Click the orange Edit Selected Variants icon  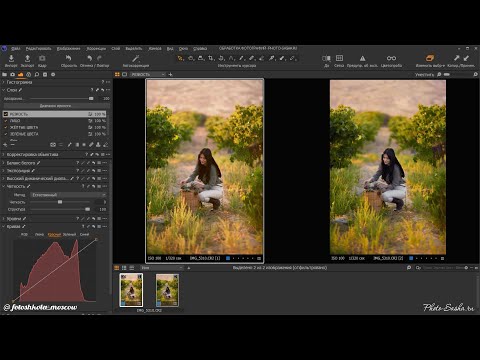click(430, 58)
